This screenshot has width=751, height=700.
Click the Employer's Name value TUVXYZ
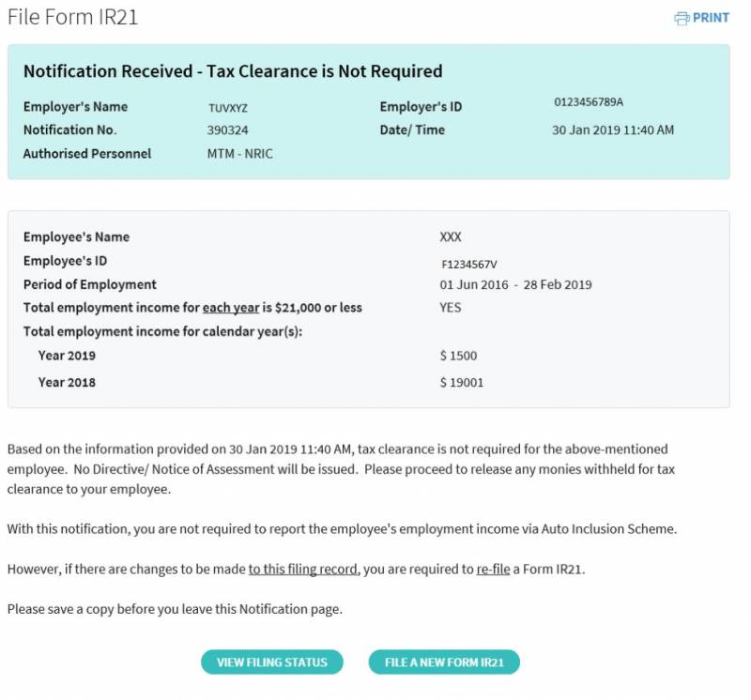[226, 108]
